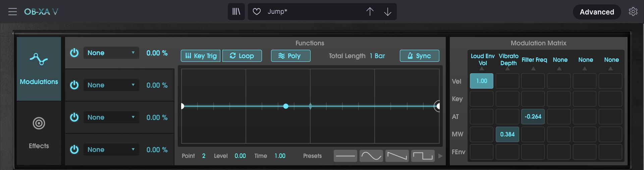
Task: Assign the fifth matrix destination None
Action: [586, 60]
